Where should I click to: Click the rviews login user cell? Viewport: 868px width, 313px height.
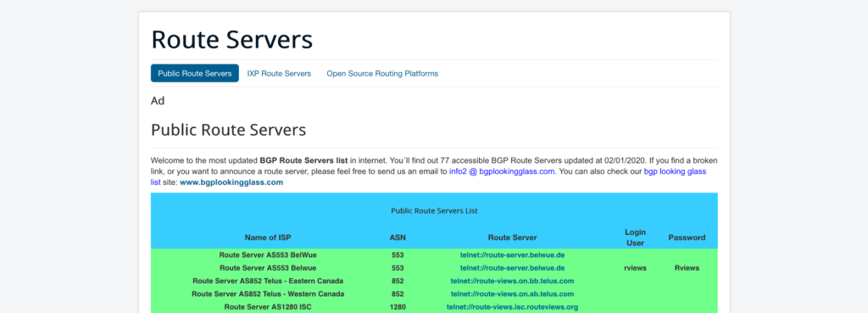click(x=635, y=267)
